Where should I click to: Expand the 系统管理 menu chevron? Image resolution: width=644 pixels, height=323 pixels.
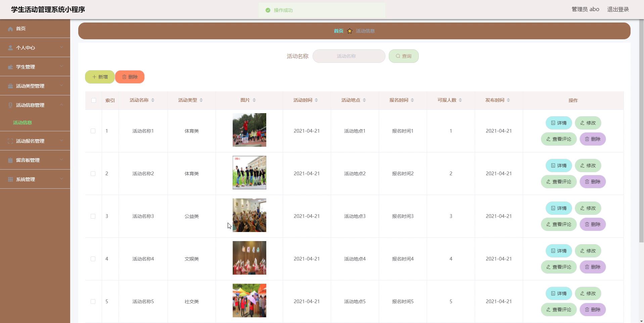61,179
